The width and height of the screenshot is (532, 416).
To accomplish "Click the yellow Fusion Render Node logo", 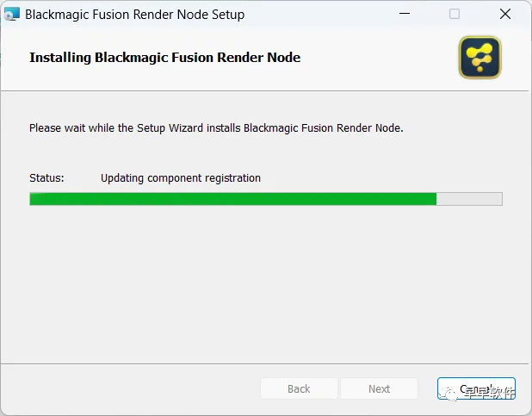I will point(479,58).
